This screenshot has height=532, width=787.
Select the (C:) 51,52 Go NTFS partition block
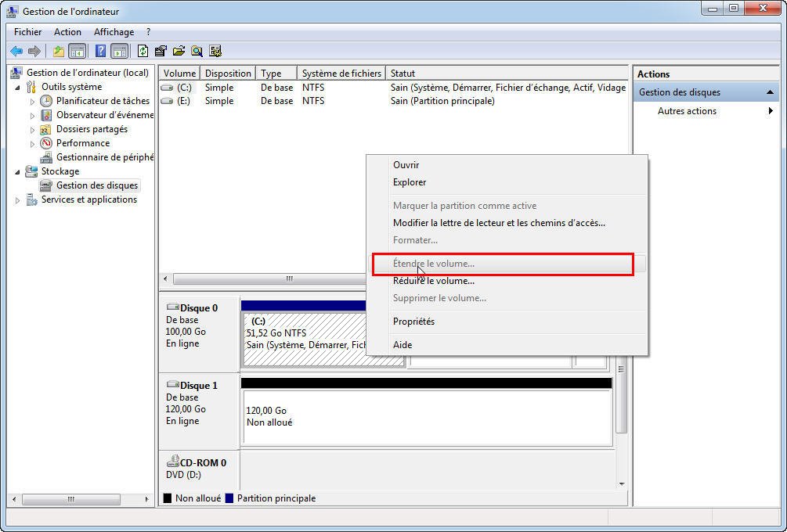(x=323, y=339)
